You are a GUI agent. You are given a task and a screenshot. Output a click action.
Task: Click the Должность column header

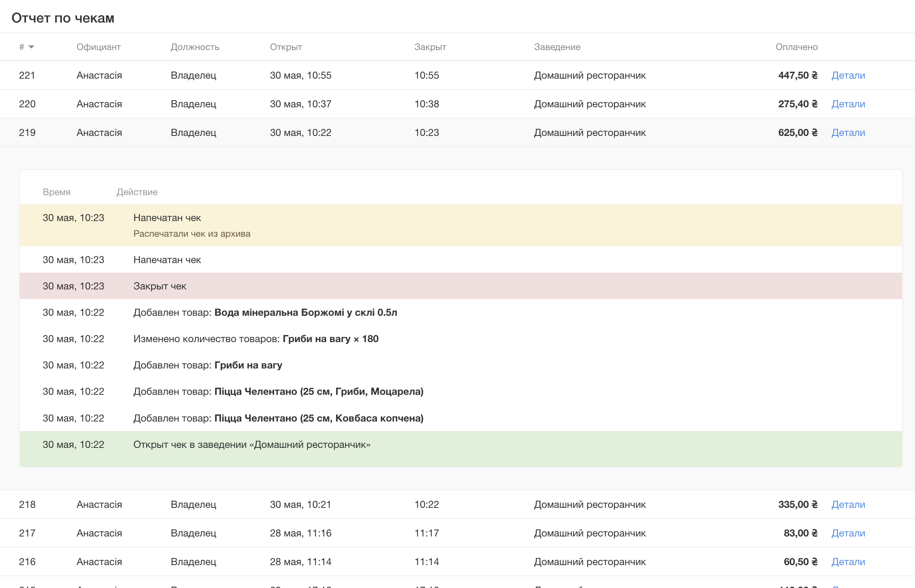(195, 47)
